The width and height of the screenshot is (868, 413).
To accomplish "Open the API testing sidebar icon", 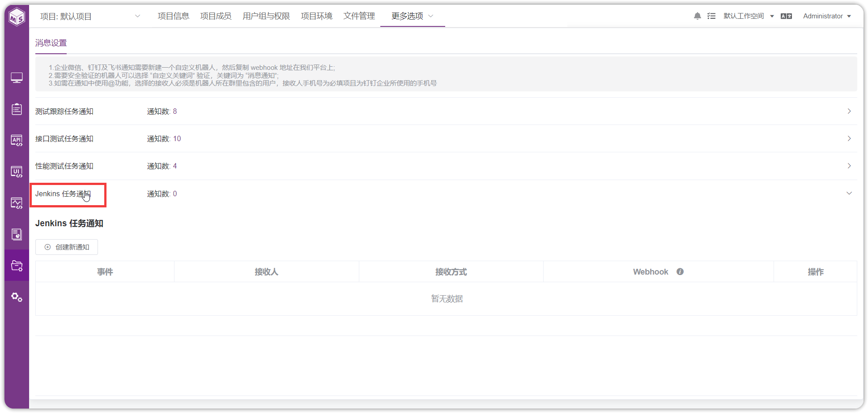I will (x=17, y=141).
